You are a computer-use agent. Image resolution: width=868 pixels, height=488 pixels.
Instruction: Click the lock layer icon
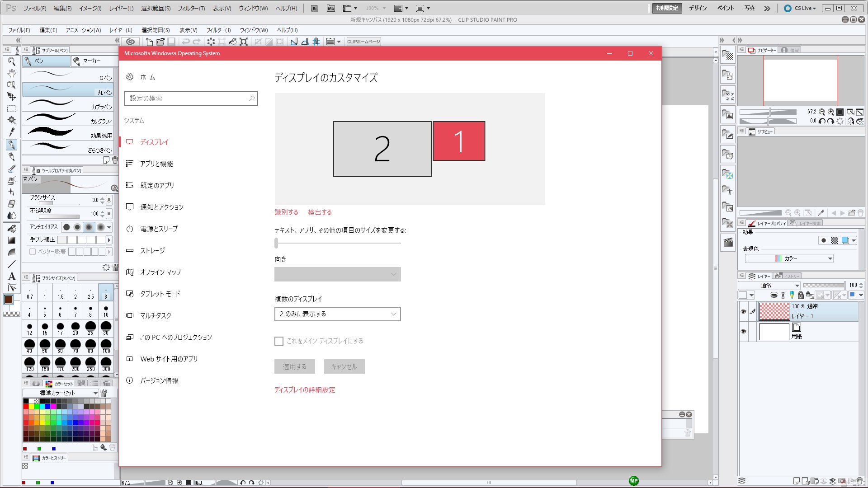(801, 295)
